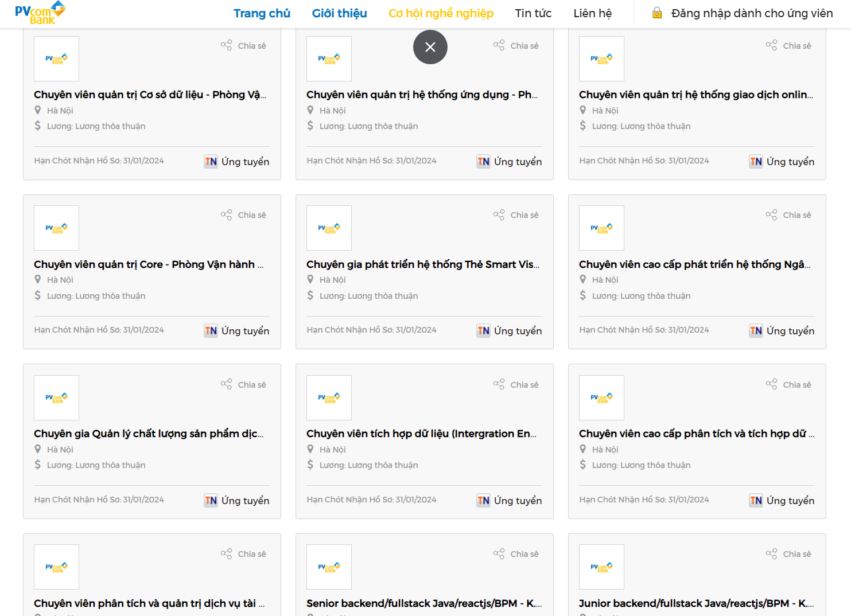The image size is (851, 616).
Task: Click TN icon on Quản lý chất lượng card
Action: [211, 501]
